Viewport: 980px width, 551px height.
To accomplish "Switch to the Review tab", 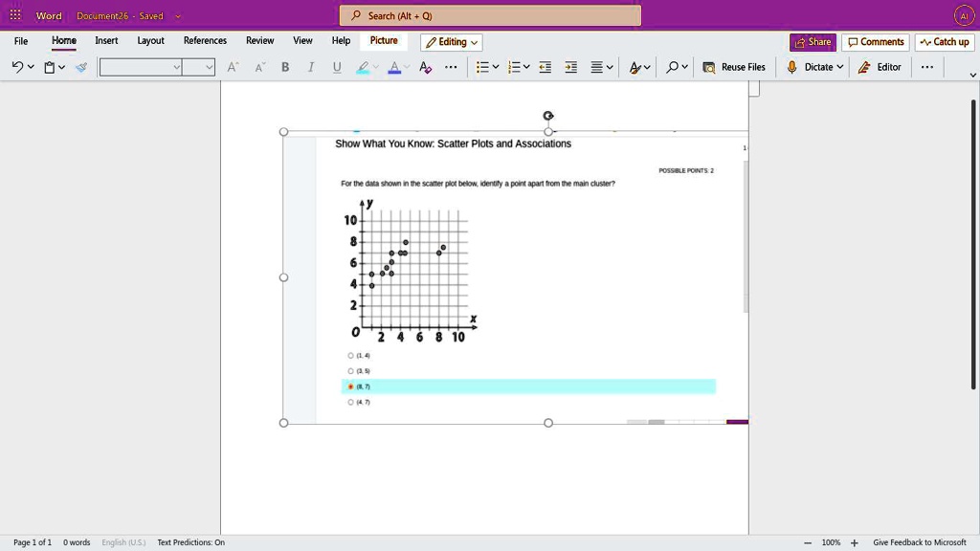I will [259, 40].
